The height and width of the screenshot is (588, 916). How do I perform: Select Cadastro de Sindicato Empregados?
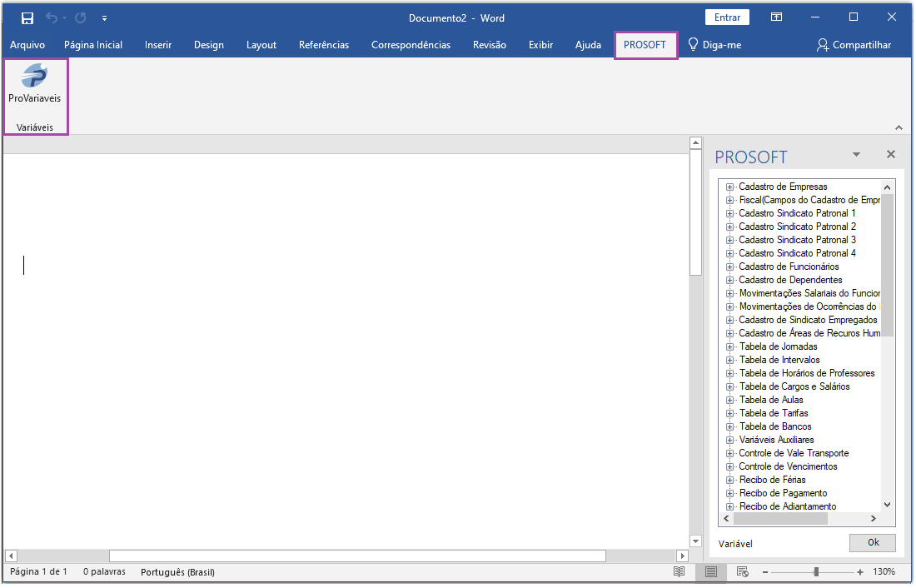click(808, 321)
